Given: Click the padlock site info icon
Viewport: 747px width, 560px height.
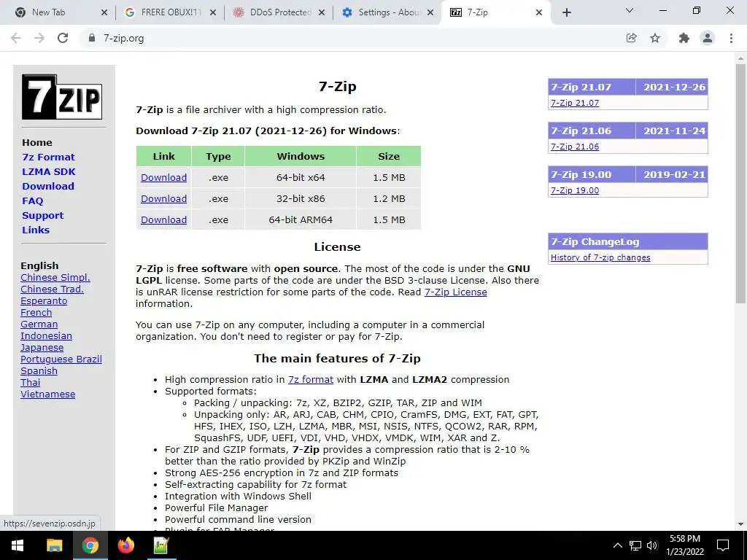Looking at the screenshot, I should [x=92, y=38].
